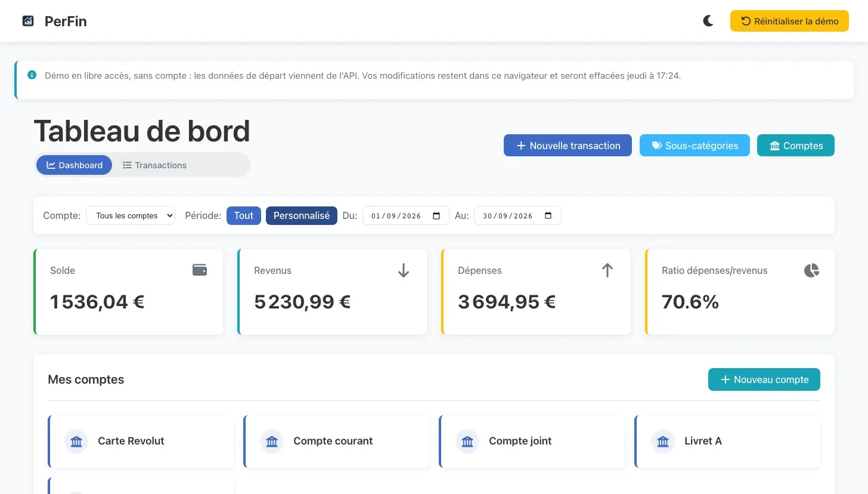Image resolution: width=868 pixels, height=494 pixels.
Task: Open Sous-catégories management
Action: [695, 146]
